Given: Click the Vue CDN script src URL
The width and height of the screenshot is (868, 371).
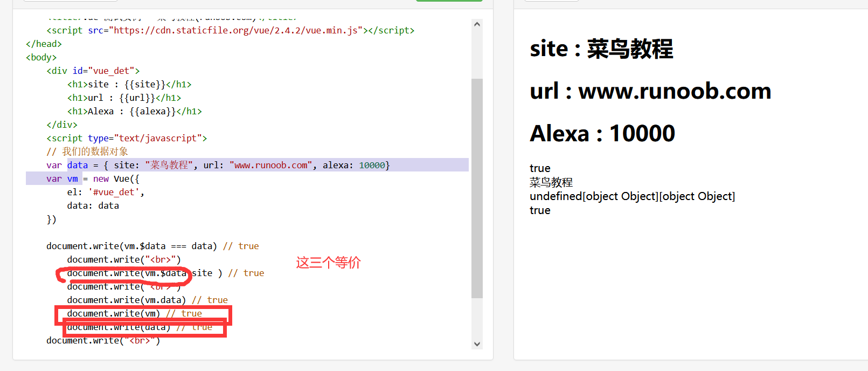Looking at the screenshot, I should point(235,30).
